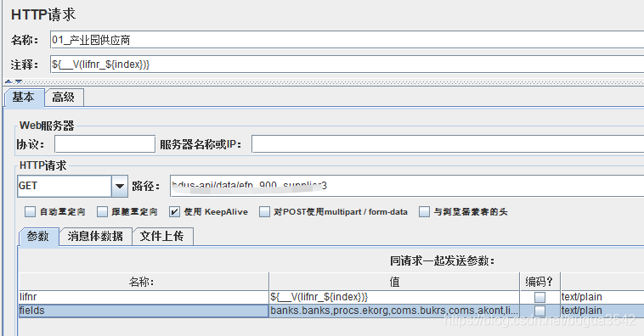Click the 编码? column header
This screenshot has width=644, height=336.
539,282
